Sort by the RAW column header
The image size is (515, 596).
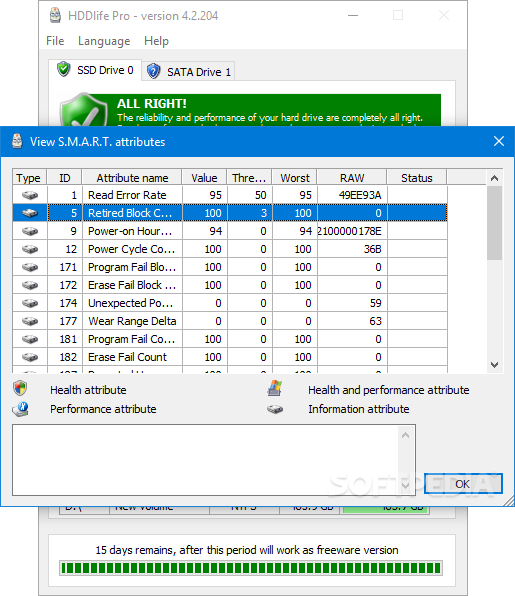(x=352, y=178)
